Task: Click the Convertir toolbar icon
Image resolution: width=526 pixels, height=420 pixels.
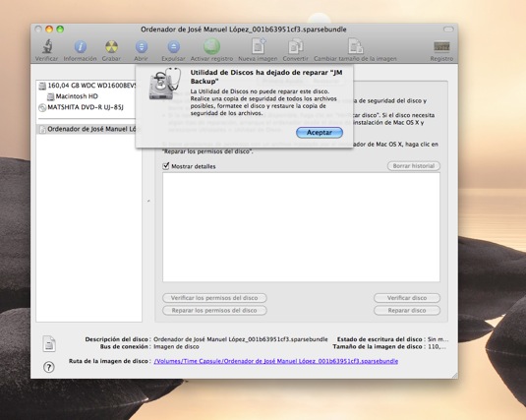Action: click(296, 46)
